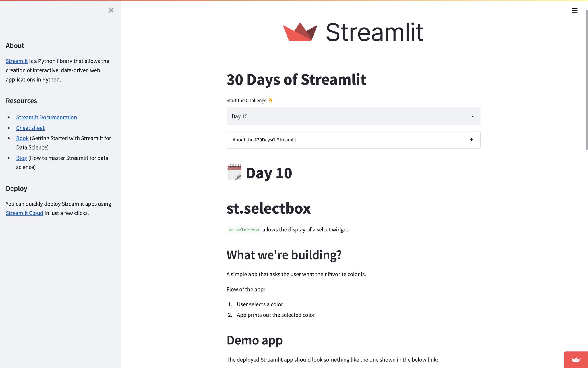
Task: Click the pointing-down emoji after Start the Challenge
Action: (x=270, y=100)
